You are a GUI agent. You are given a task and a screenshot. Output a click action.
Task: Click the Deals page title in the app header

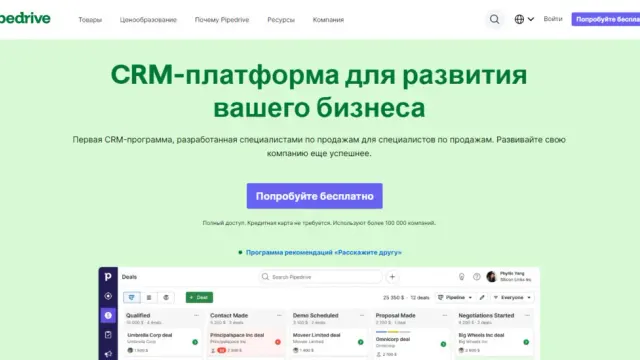click(129, 277)
